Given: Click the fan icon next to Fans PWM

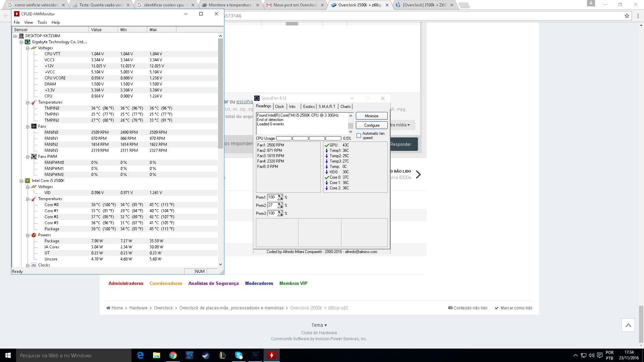Looking at the screenshot, I should point(34,157).
